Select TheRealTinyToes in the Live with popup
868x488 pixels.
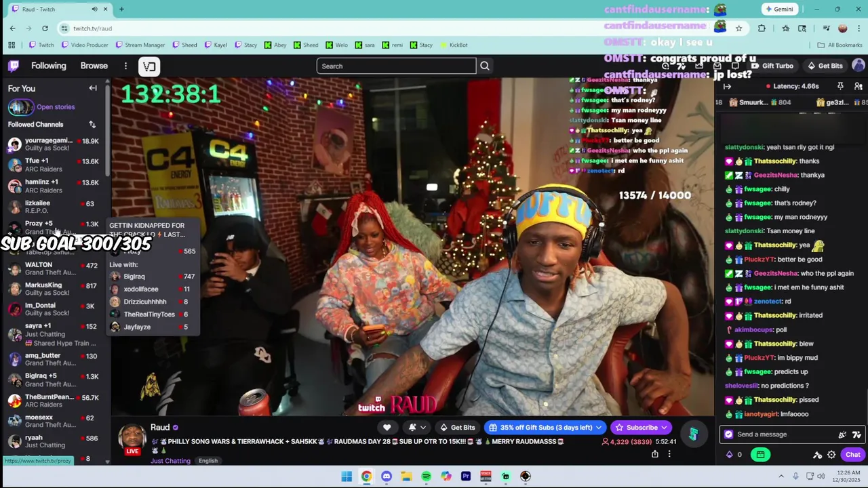click(152, 314)
